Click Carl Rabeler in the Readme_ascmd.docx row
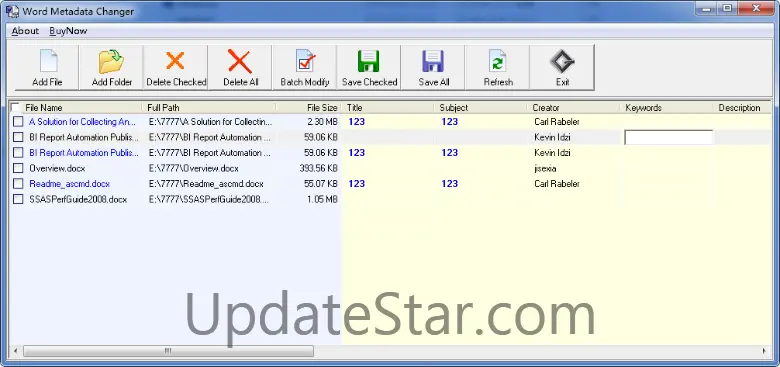The height and width of the screenshot is (367, 780). 557,184
